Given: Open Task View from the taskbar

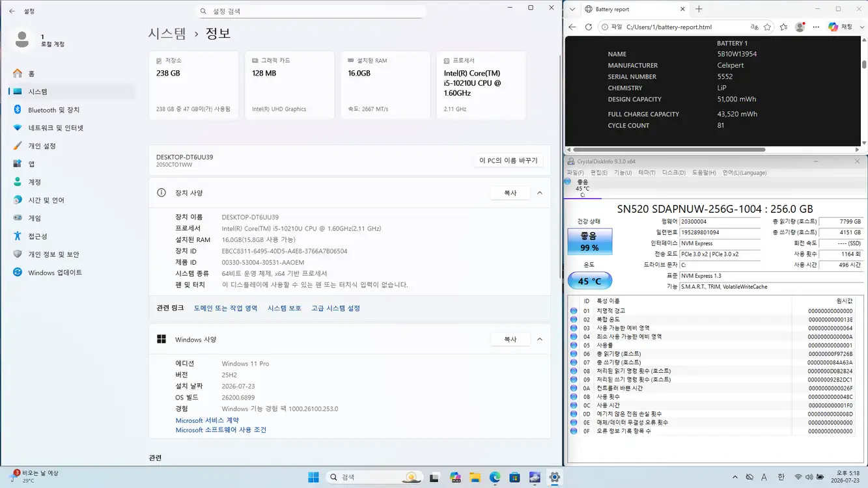Looking at the screenshot, I should coord(435,477).
